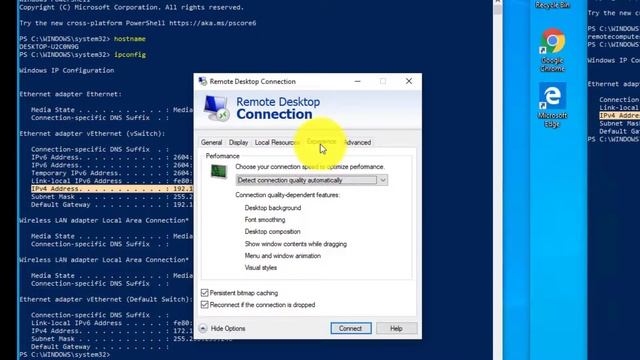Click highlighted IPv4 line in right PowerShell window
This screenshot has width=640, height=360.
[619, 116]
